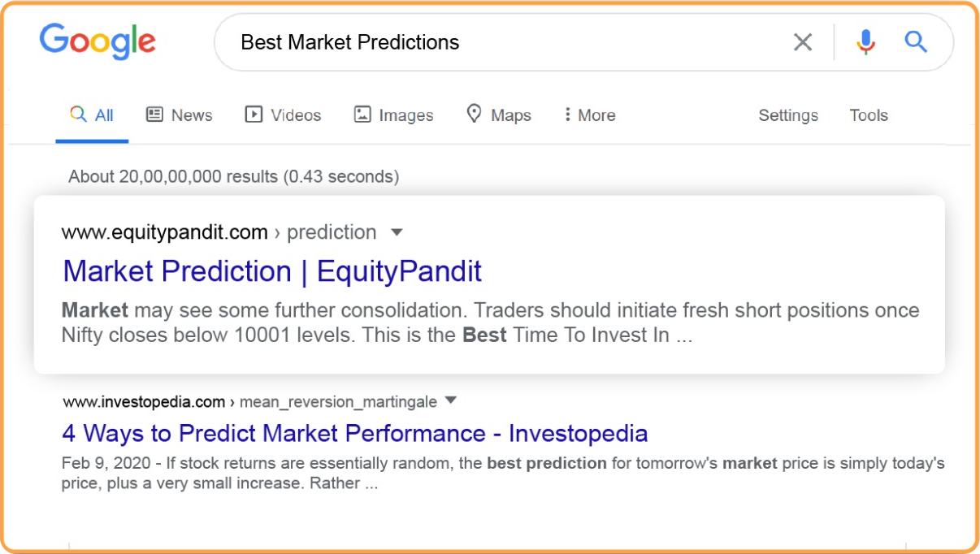Open the Settings menu
Image resolution: width=980 pixels, height=554 pixels.
click(x=788, y=115)
